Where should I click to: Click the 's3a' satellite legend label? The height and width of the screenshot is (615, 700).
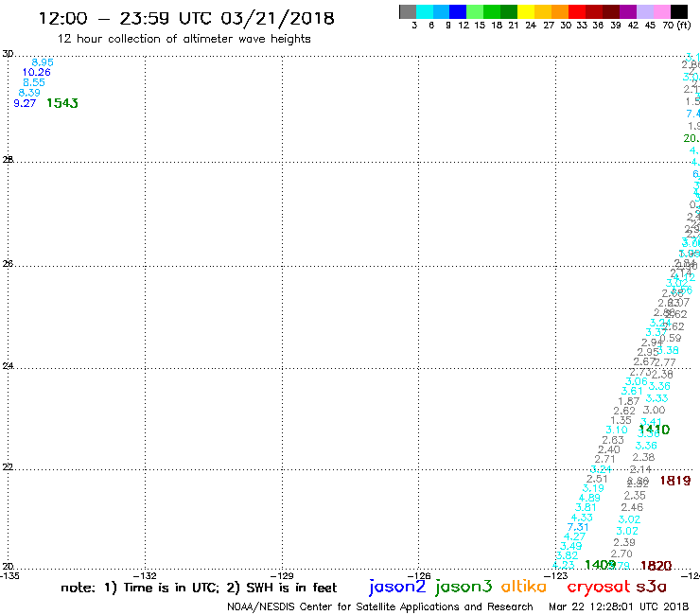(652, 587)
